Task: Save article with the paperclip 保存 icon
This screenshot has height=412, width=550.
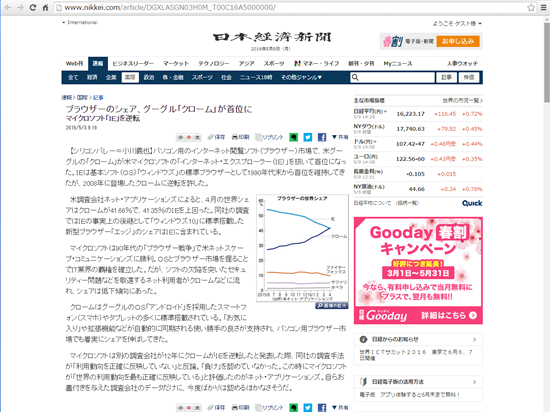Action: point(216,137)
